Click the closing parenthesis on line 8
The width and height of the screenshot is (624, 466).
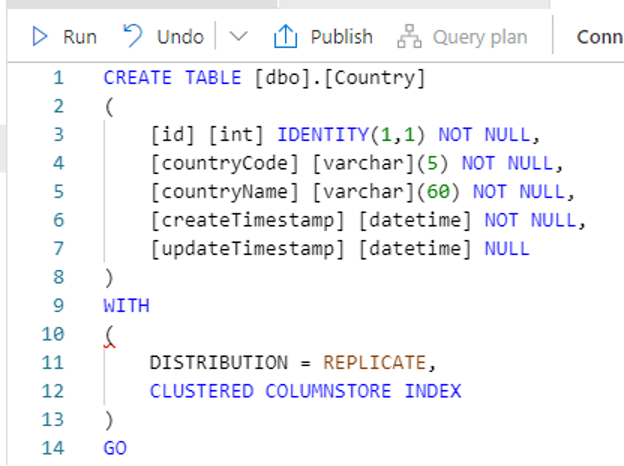109,278
